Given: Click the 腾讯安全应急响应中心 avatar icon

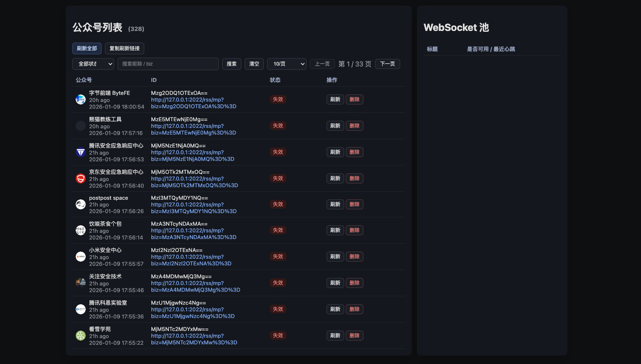Looking at the screenshot, I should [81, 152].
